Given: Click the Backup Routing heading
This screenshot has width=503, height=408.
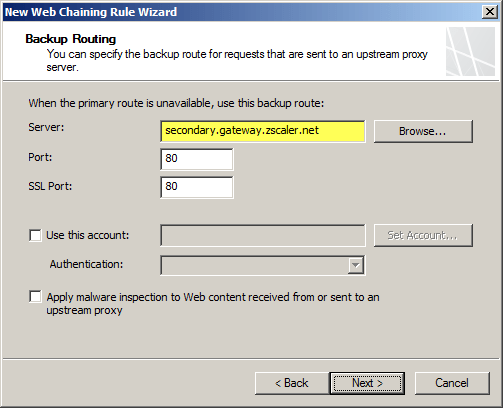Looking at the screenshot, I should click(x=71, y=39).
